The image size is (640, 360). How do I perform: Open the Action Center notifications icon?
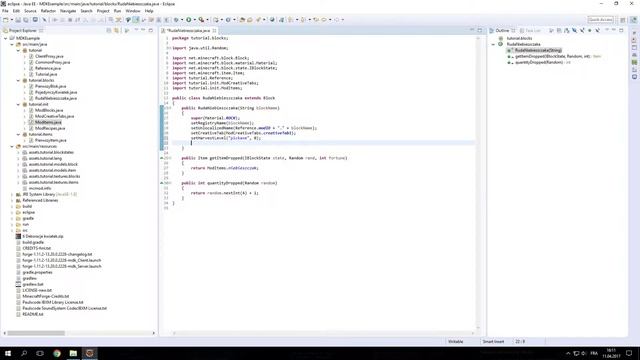click(x=629, y=353)
